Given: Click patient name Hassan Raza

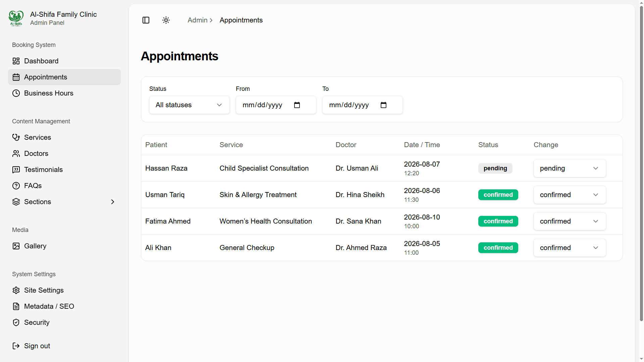Looking at the screenshot, I should pyautogui.click(x=166, y=168).
